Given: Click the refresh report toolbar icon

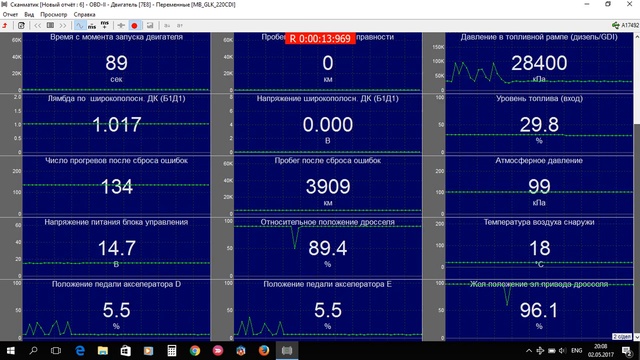Looking at the screenshot, I should (21, 26).
